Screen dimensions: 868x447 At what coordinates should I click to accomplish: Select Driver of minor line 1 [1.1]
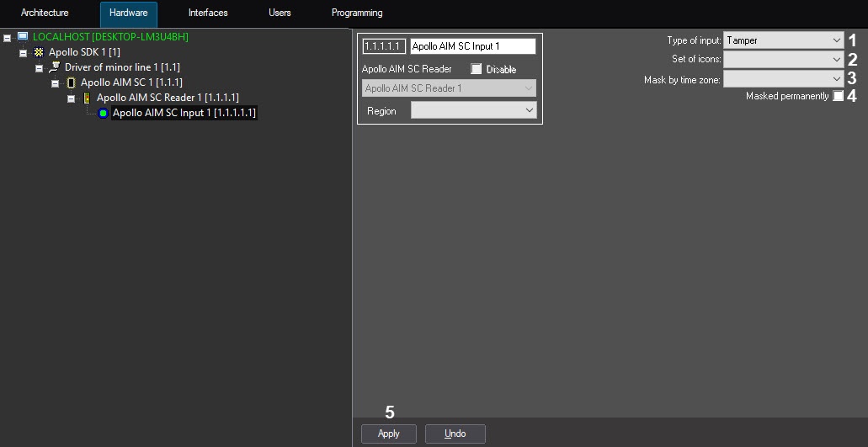(122, 67)
